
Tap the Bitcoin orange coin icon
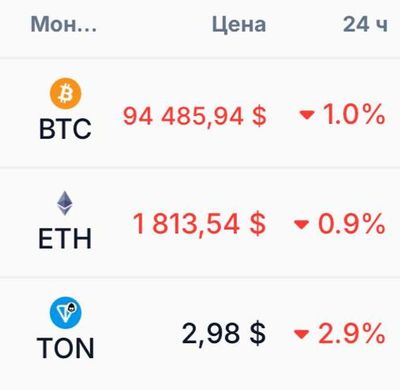(x=66, y=93)
